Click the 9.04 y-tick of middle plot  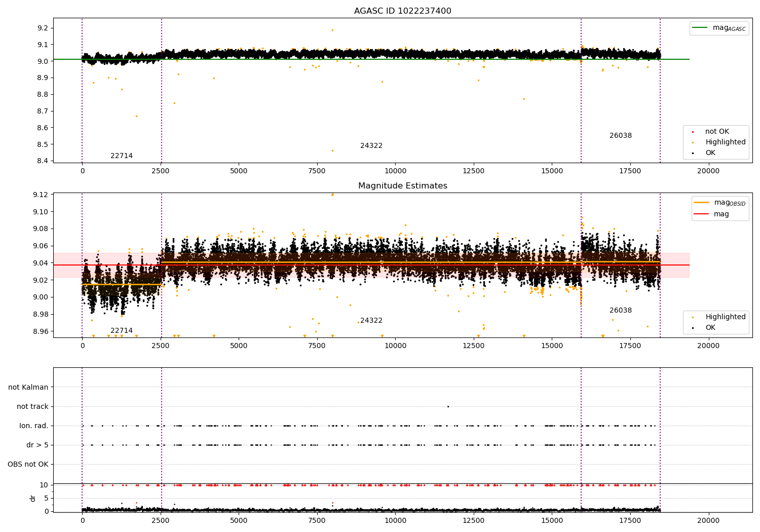click(41, 263)
